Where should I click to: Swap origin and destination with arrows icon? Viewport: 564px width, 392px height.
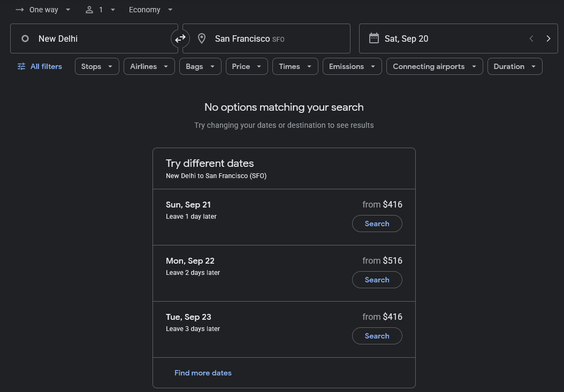(x=180, y=39)
